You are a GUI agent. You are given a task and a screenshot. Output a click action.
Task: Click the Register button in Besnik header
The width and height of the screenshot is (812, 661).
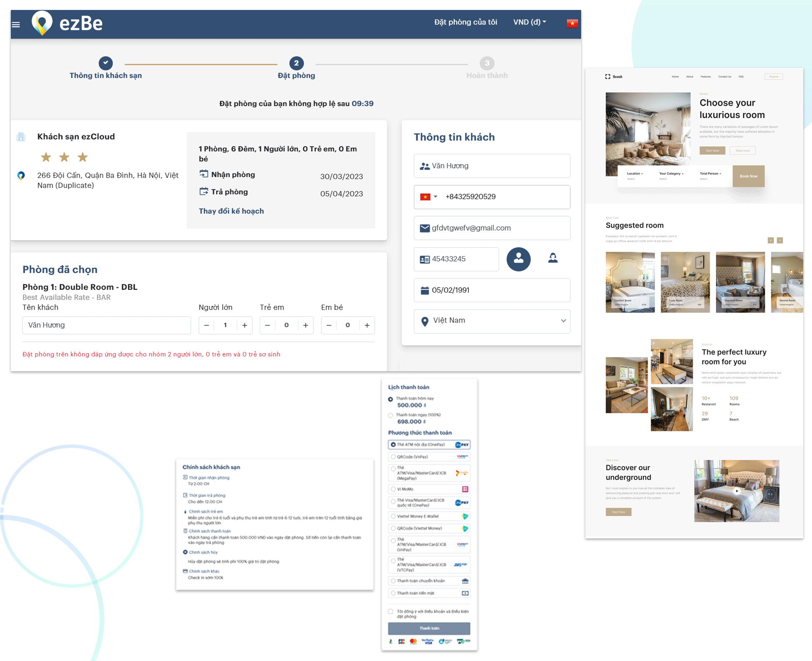tap(774, 76)
